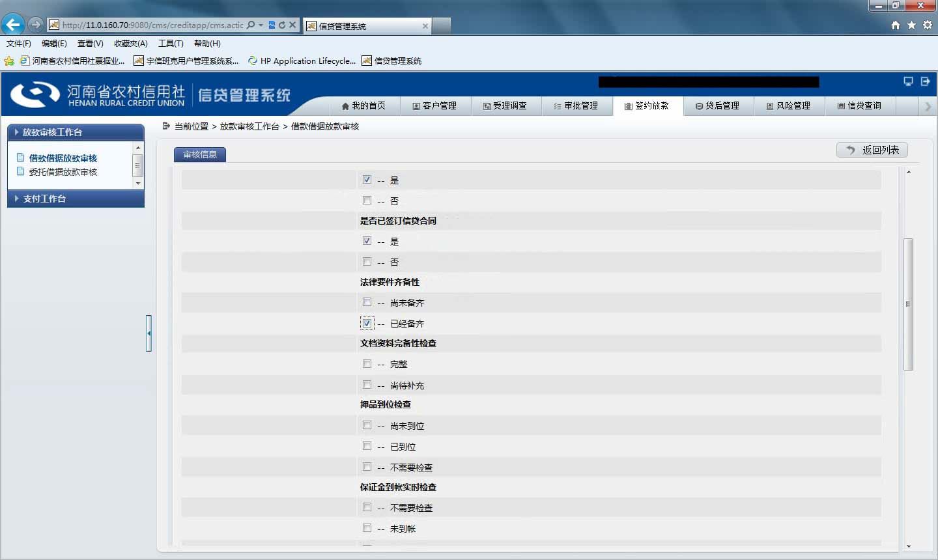Click the form's vertical scrollbar thumb
The width and height of the screenshot is (938, 560).
[x=908, y=304]
